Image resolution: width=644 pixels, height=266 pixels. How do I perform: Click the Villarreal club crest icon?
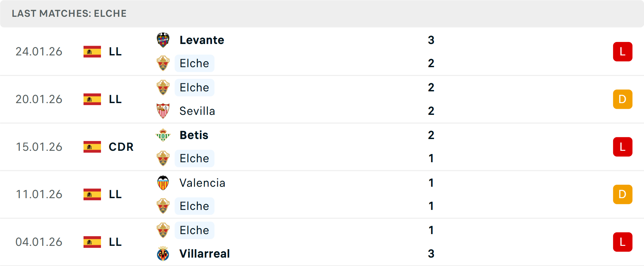click(x=163, y=254)
